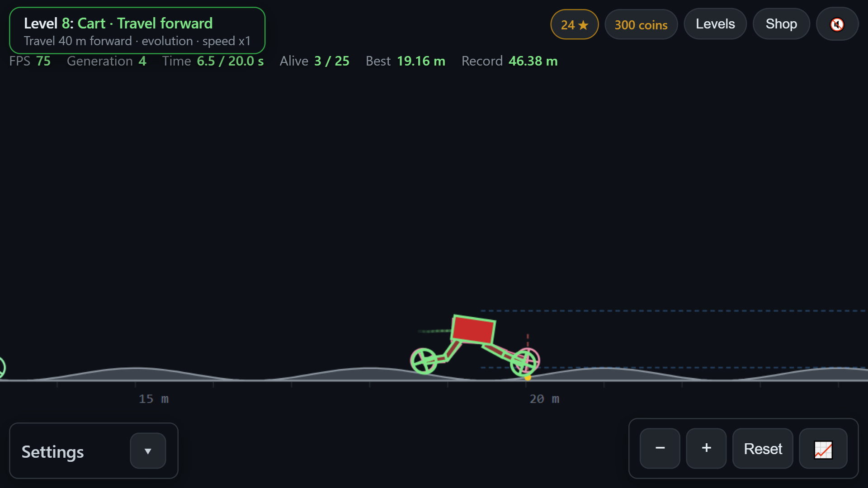The width and height of the screenshot is (868, 488).
Task: Zoom out with the minus button
Action: click(660, 449)
